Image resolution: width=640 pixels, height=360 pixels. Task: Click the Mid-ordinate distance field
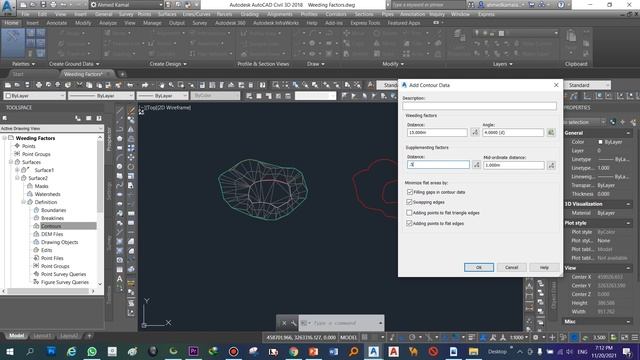tap(514, 165)
